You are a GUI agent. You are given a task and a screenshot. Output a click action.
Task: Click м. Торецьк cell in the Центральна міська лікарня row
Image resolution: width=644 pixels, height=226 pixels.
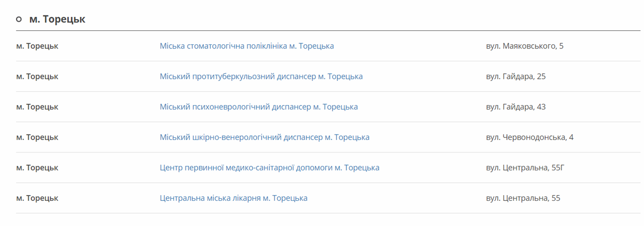37,198
